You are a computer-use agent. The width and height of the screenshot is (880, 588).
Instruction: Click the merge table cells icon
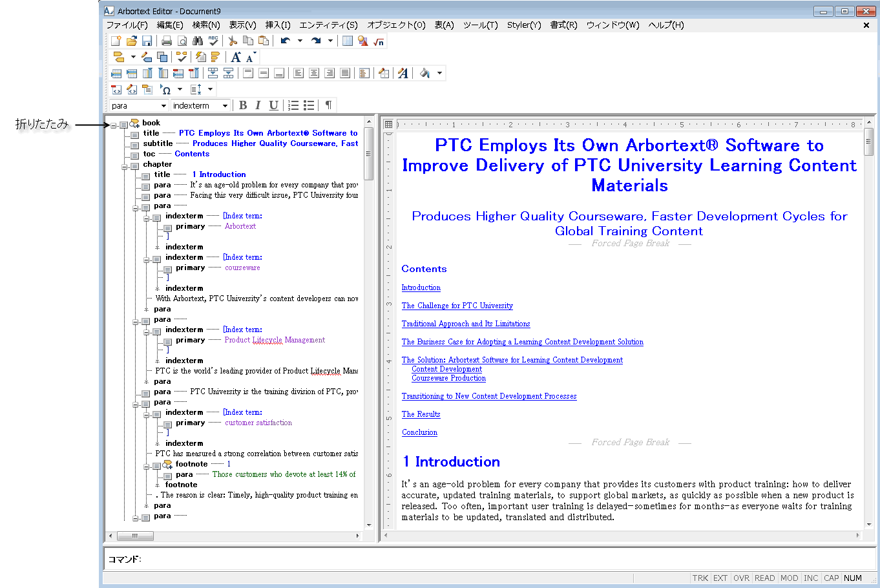coord(213,73)
